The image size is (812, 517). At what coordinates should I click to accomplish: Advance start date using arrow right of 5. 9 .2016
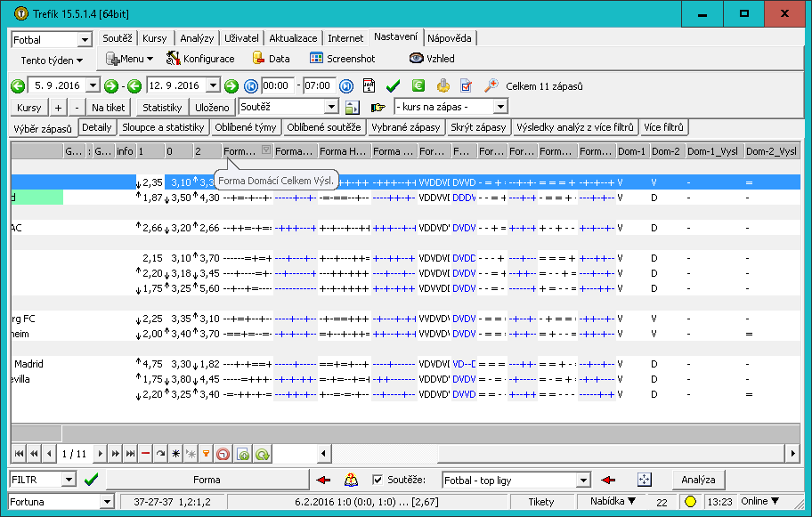tap(110, 86)
